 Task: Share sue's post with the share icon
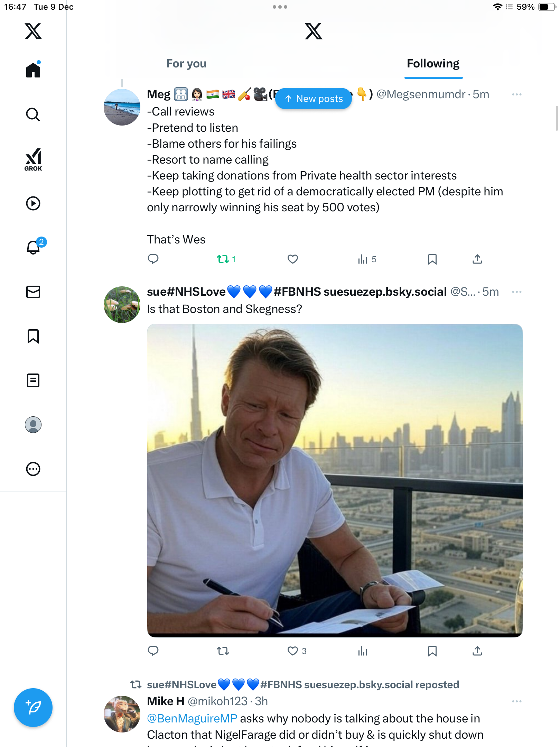(x=477, y=651)
